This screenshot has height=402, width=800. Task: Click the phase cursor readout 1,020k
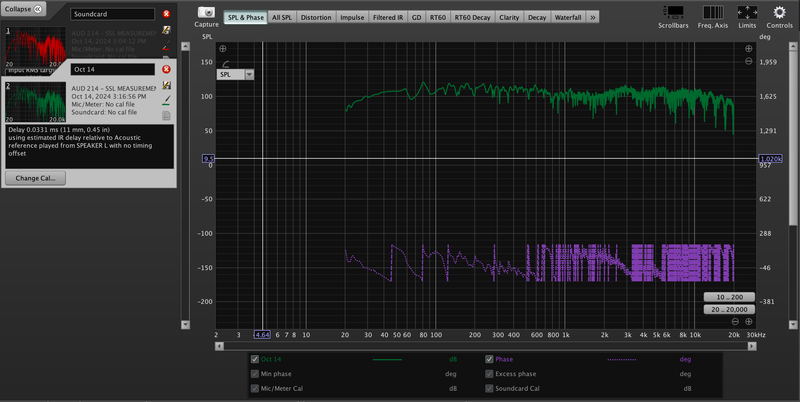770,159
